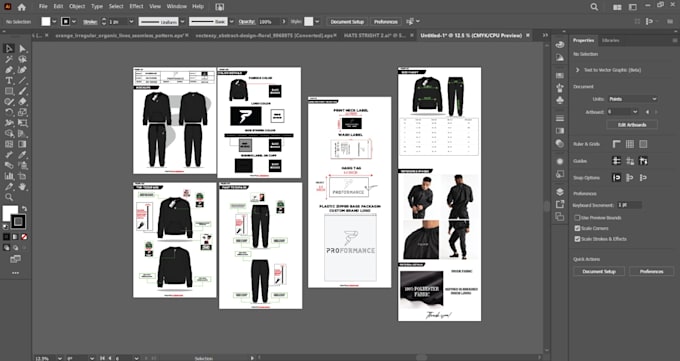Expand Text to Vector Graphic section
This screenshot has width=680, height=361.
(x=578, y=70)
